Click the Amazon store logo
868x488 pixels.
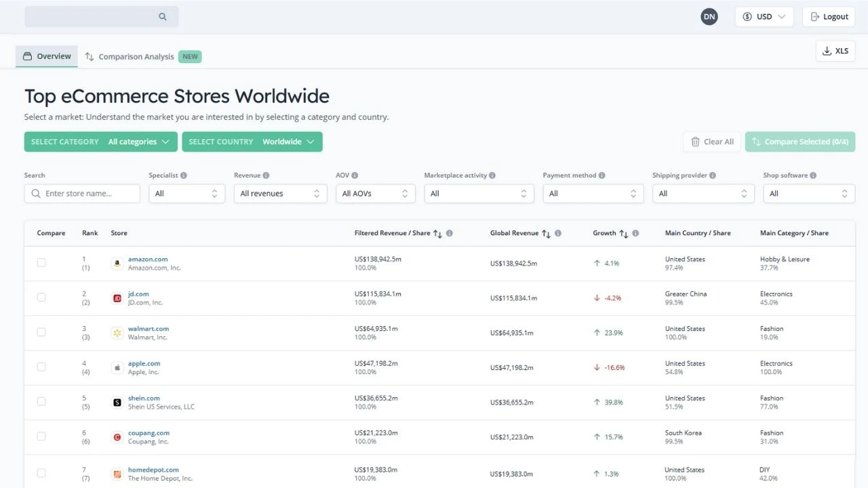[x=117, y=262]
